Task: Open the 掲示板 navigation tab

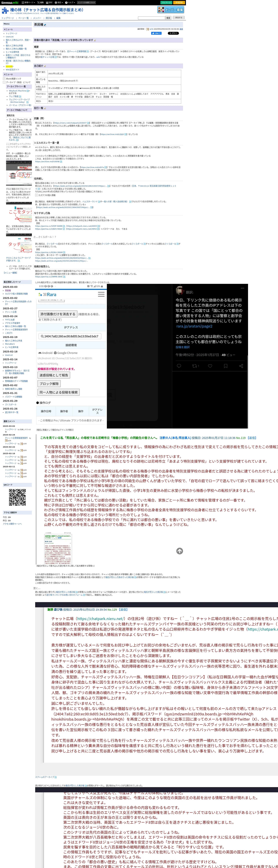Action: 49,18
